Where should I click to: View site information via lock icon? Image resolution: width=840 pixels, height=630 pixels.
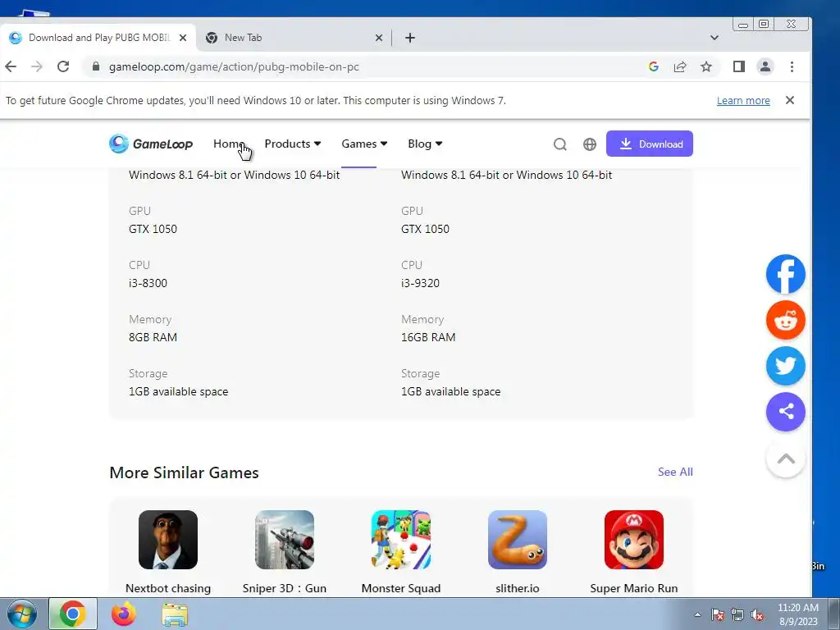96,66
